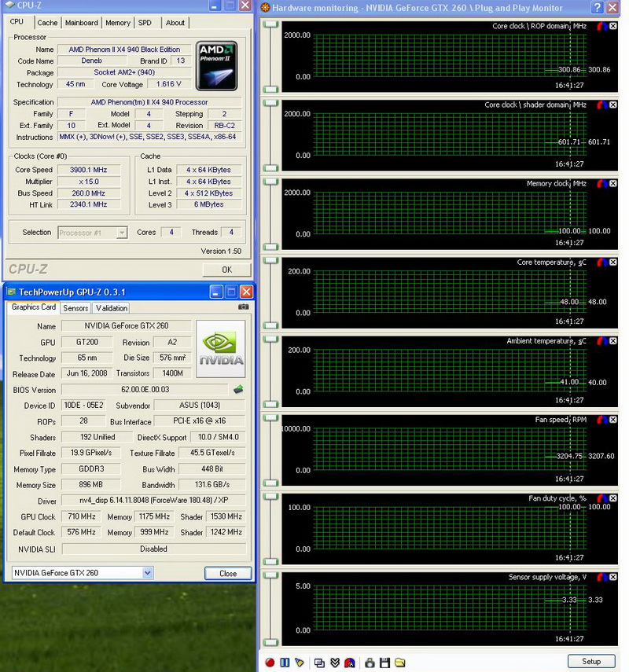Click tray icon toggle on Fan duty cycle graph
This screenshot has height=672, width=629.
(602, 498)
